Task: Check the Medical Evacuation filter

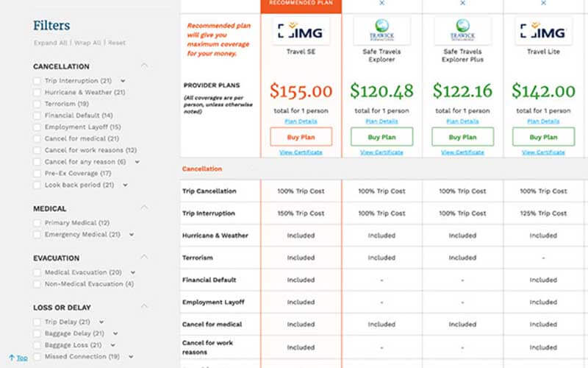Action: click(37, 272)
